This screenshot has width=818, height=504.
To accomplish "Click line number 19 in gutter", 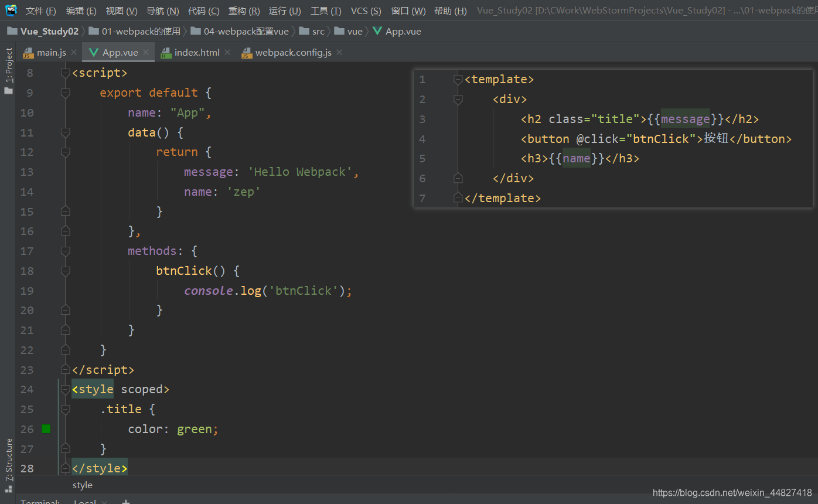I will pyautogui.click(x=27, y=291).
